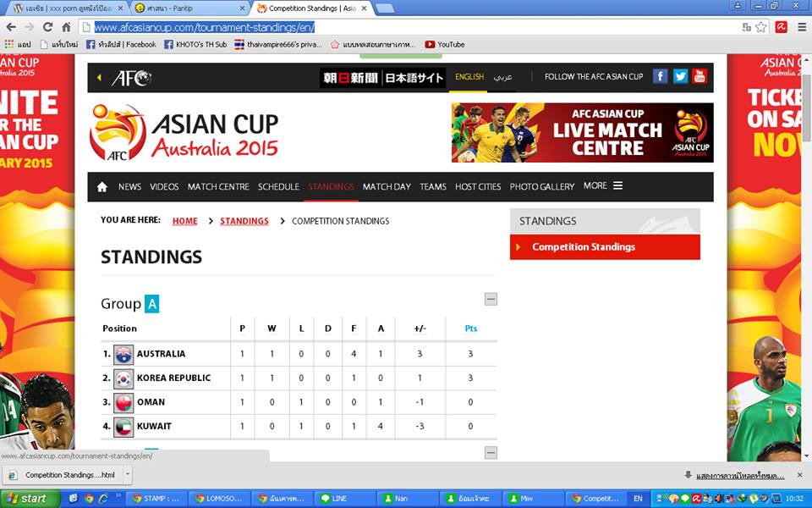Select Competition Standings in the sidebar
812x508 pixels.
pos(605,246)
